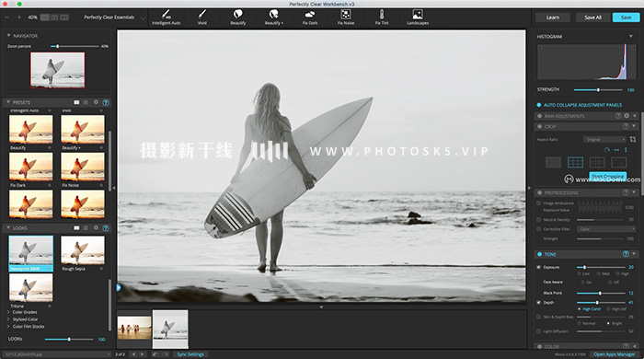Open Presets panel settings gear

[96, 102]
